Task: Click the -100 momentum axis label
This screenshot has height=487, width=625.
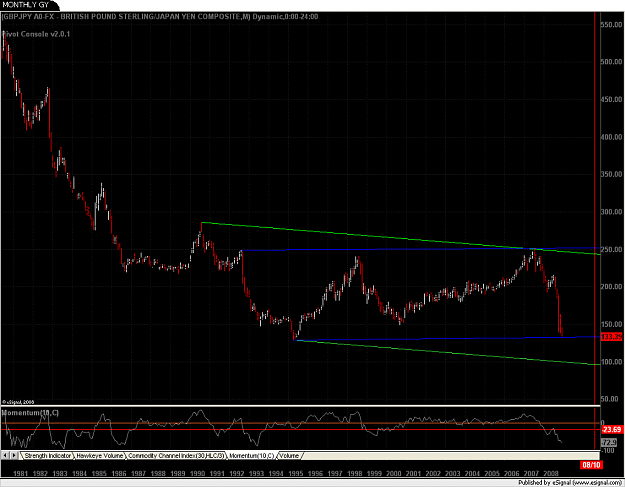Action: pyautogui.click(x=608, y=450)
